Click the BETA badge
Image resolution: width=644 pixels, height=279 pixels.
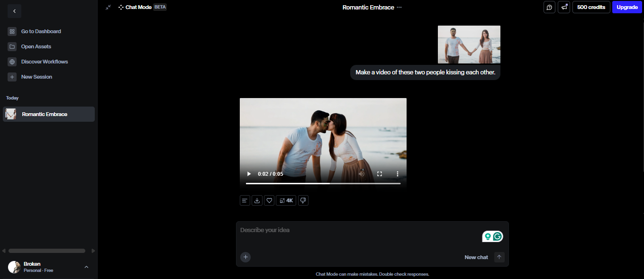point(160,7)
